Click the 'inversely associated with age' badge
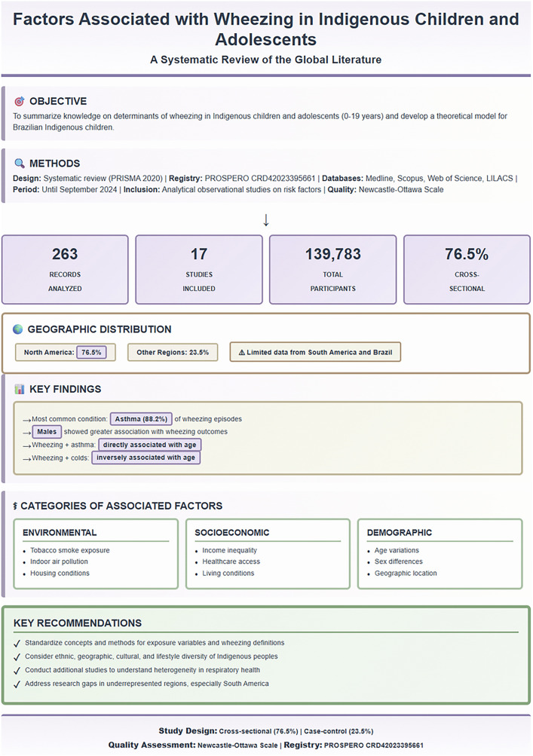 coord(146,458)
